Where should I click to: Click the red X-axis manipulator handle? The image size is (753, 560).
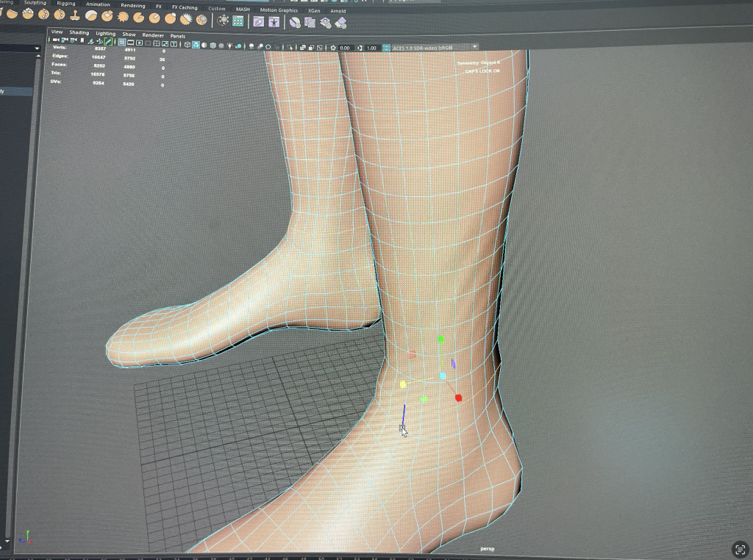click(x=458, y=398)
